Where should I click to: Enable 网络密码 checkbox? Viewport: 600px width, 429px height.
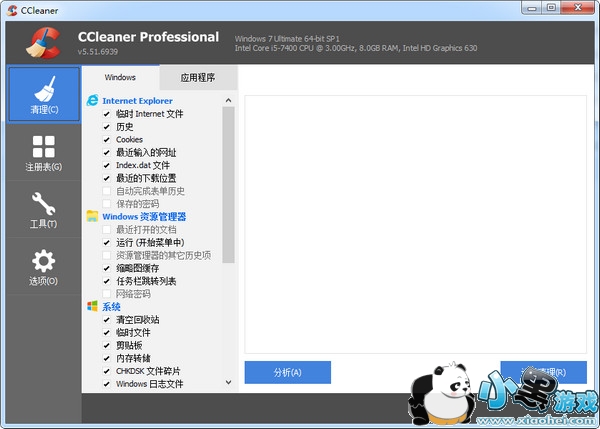[x=107, y=294]
